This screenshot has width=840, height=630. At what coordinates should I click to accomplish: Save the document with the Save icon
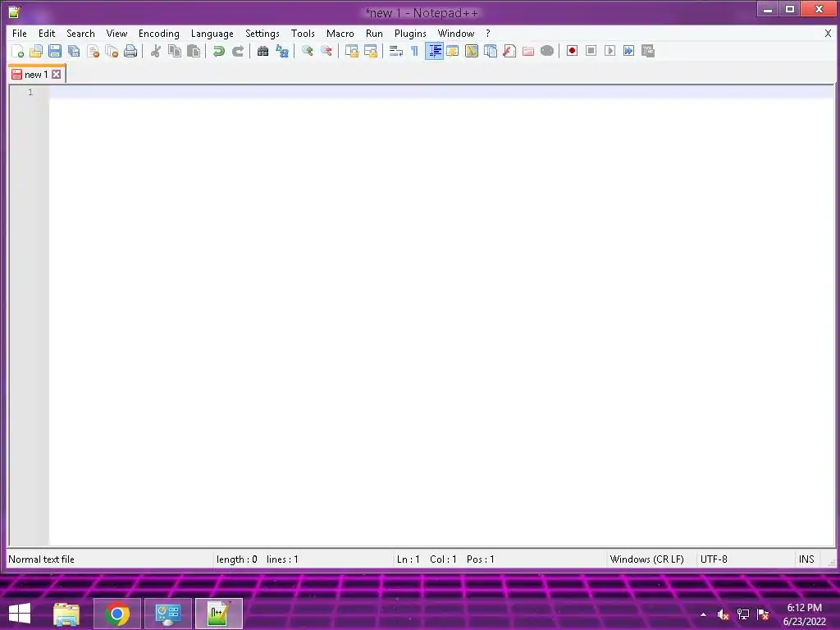pyautogui.click(x=55, y=51)
